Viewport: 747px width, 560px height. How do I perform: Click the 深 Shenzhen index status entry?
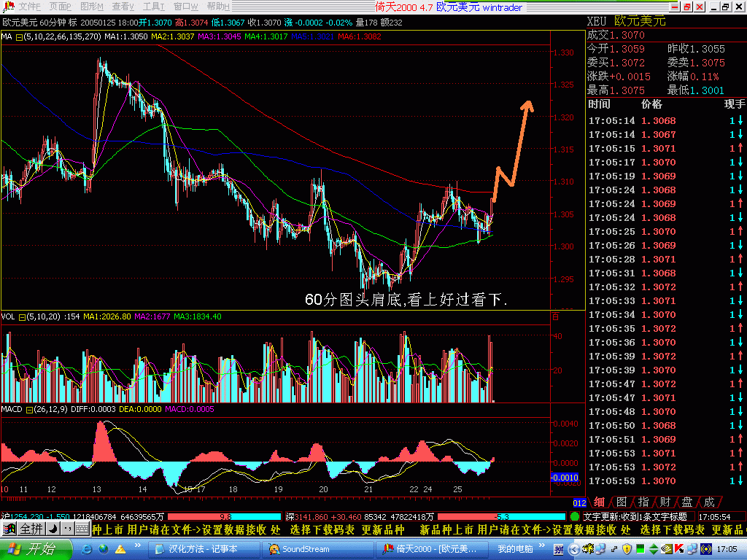(360, 517)
